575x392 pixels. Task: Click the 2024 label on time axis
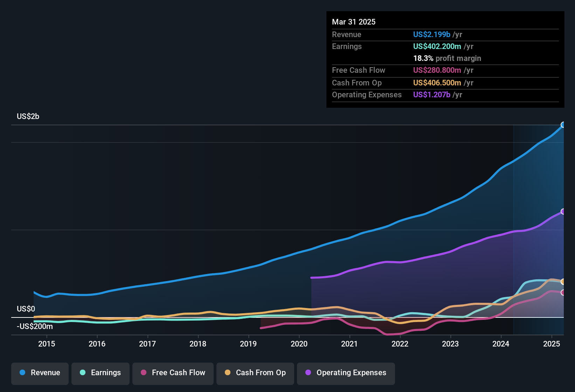point(501,344)
